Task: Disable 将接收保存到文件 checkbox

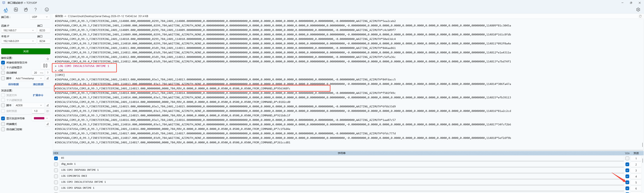Action: tap(3, 63)
